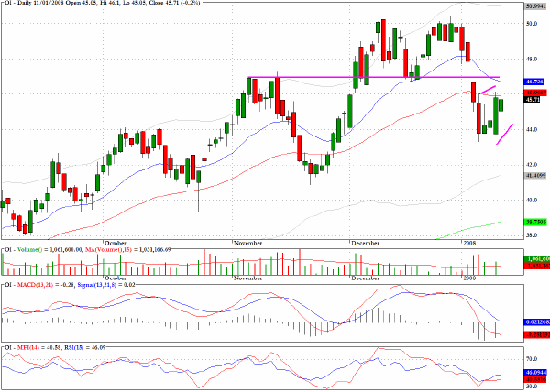Viewport: 550px width, 392px height.
Task: Click the October label under price chart
Action: tap(115, 243)
